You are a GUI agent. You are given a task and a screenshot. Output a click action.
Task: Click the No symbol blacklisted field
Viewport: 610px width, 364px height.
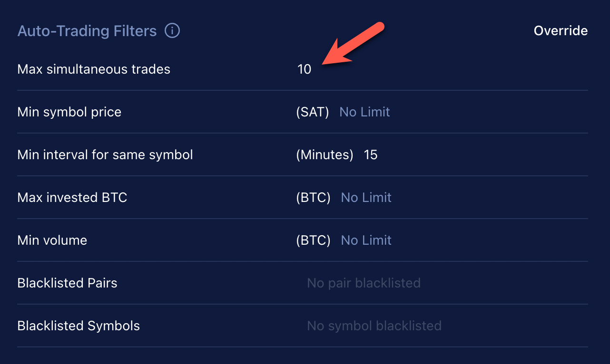[x=374, y=326]
